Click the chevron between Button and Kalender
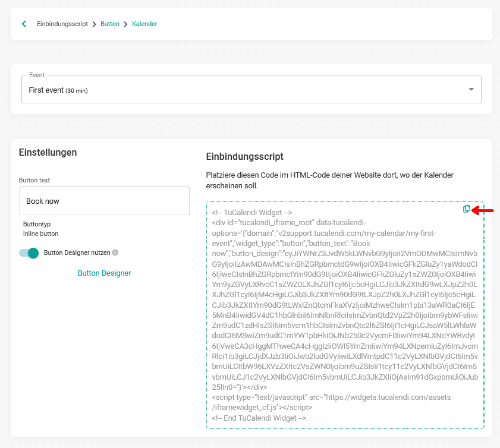 coord(125,24)
